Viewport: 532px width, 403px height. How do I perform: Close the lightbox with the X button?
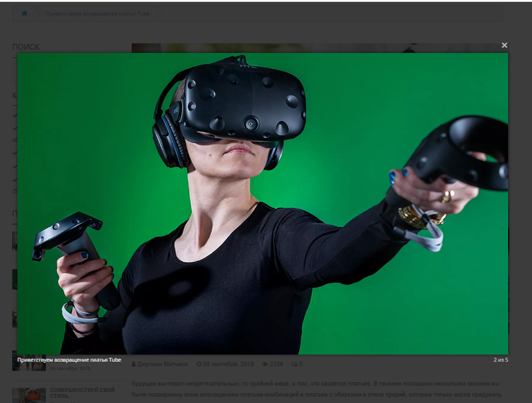[x=504, y=45]
